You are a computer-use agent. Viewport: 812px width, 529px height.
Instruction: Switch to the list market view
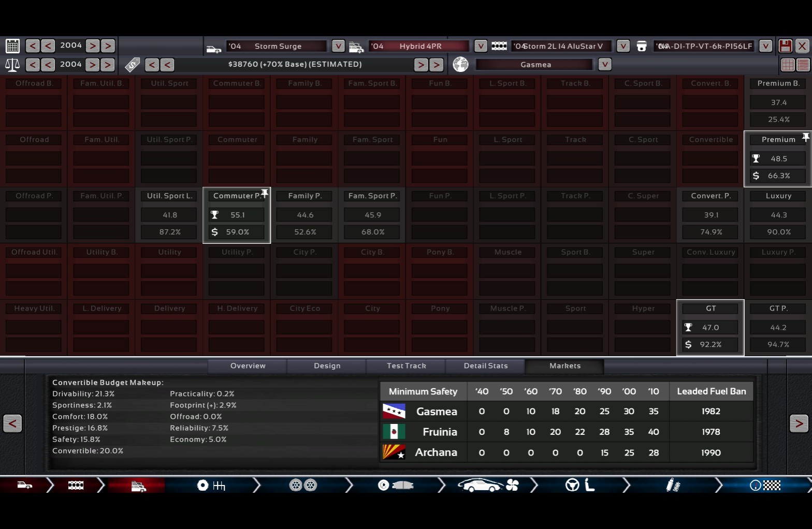pos(803,65)
